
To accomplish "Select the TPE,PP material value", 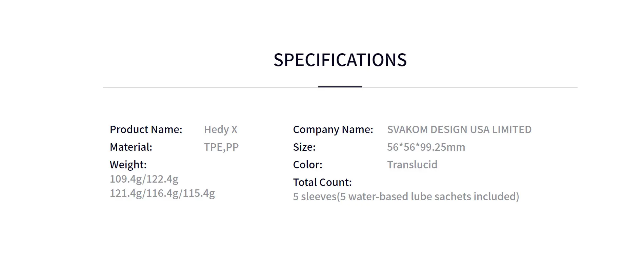I will point(221,147).
